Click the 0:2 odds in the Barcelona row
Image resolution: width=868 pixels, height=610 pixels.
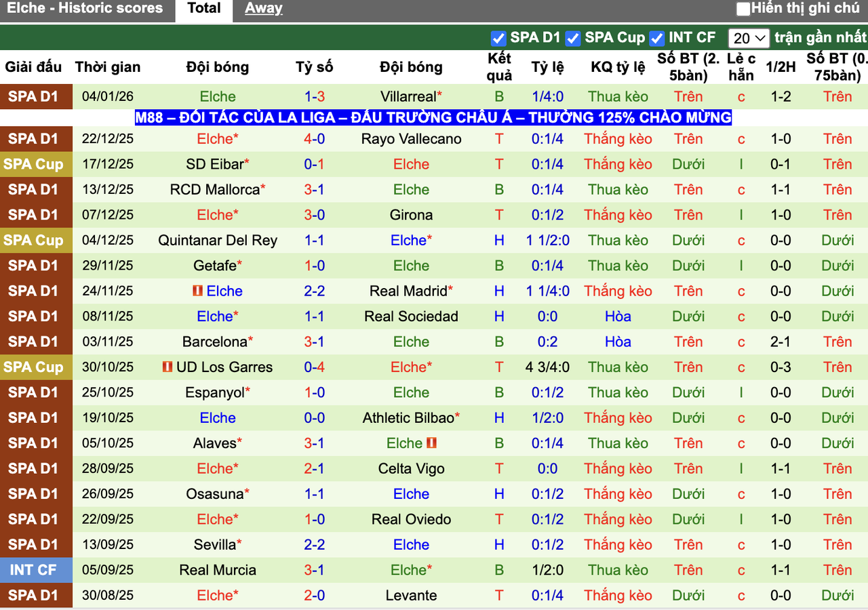(547, 342)
